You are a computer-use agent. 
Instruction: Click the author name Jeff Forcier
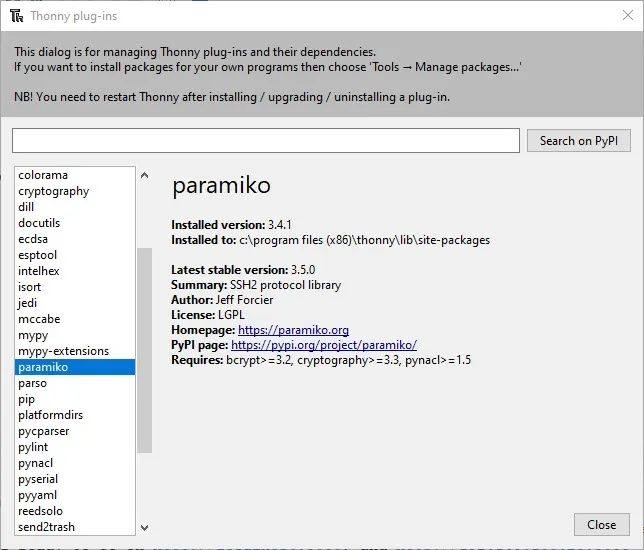[x=244, y=300]
